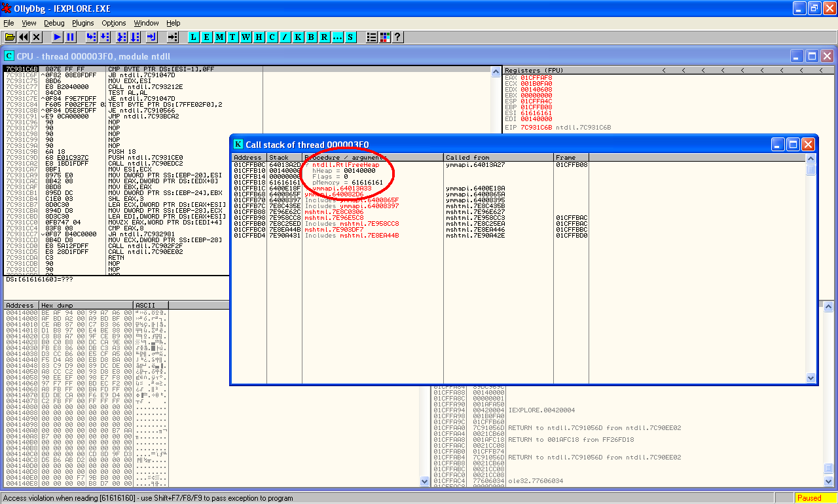Click the Registers (FPU) header bar
Screen dimensions: 838x504
668,70
